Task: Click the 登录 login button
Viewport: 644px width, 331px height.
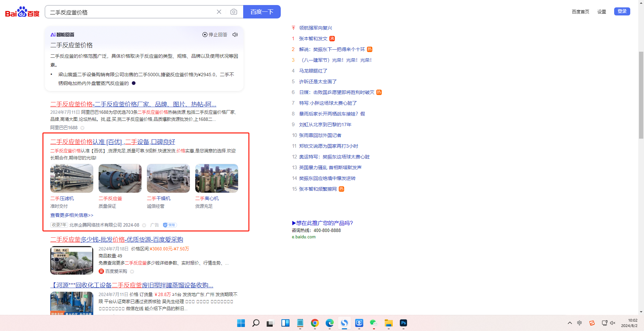Action: pos(622,11)
